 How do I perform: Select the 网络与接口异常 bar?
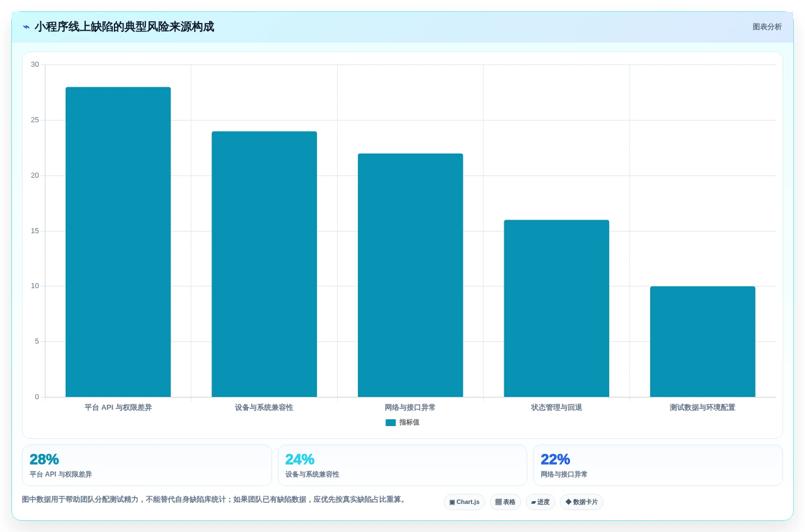(411, 275)
